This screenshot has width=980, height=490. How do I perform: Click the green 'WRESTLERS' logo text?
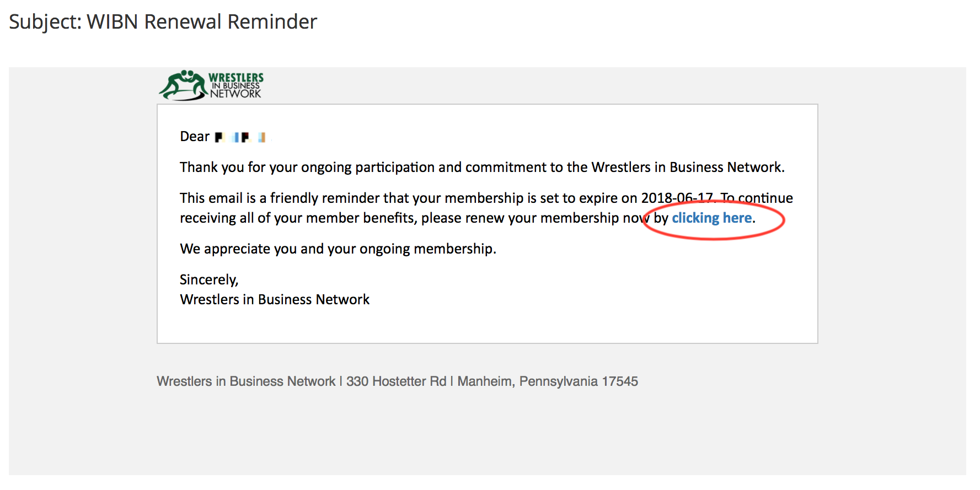[x=236, y=77]
